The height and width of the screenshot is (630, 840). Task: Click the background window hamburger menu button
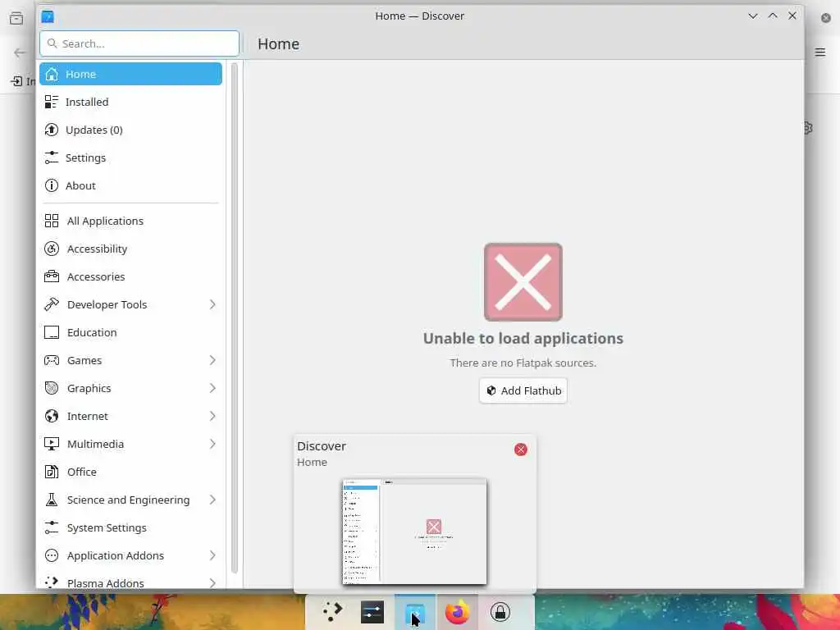(820, 52)
